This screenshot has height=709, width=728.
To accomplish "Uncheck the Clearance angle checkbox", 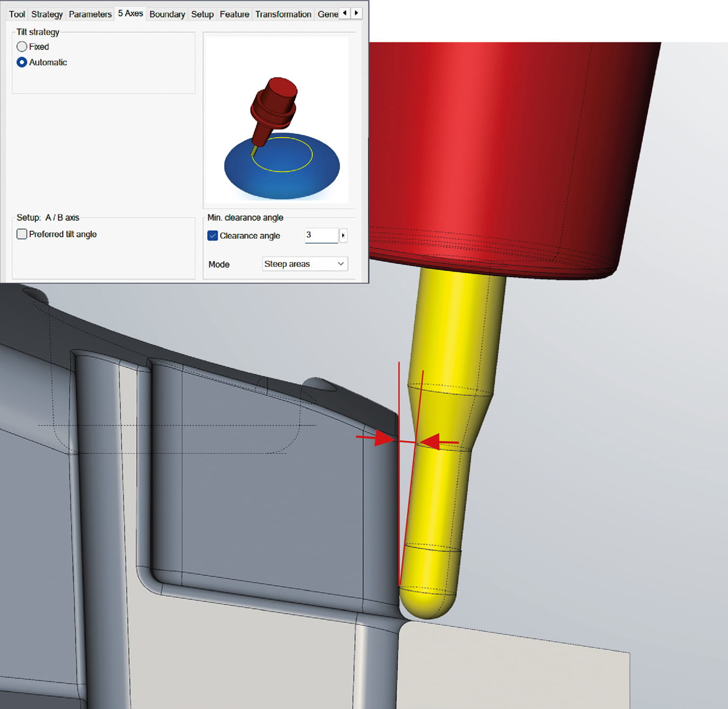I will pos(212,236).
